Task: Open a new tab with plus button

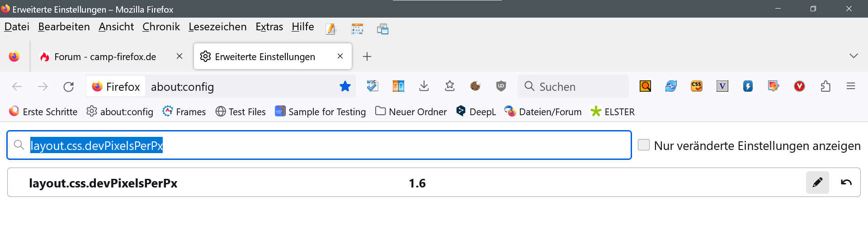Action: (x=367, y=56)
